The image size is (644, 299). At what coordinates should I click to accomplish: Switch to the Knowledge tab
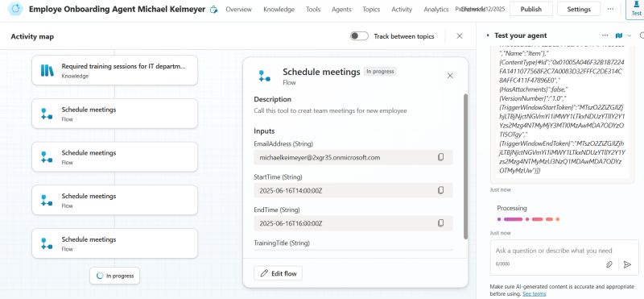click(279, 9)
